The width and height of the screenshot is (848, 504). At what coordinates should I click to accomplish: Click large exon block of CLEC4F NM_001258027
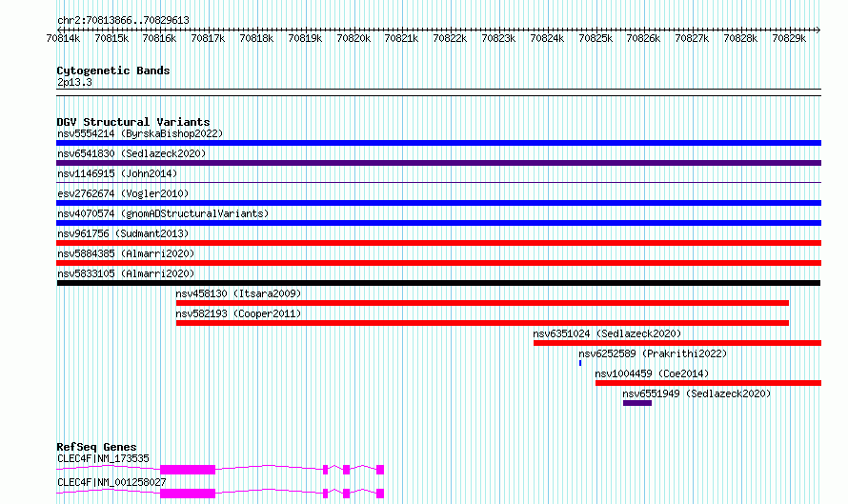click(x=188, y=494)
